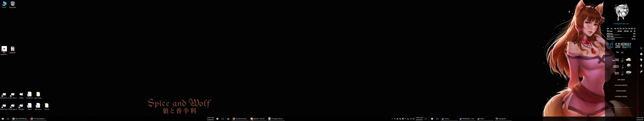The image size is (644, 121).
Task: Click the Steam system tray icon
Action: tap(397, 119)
